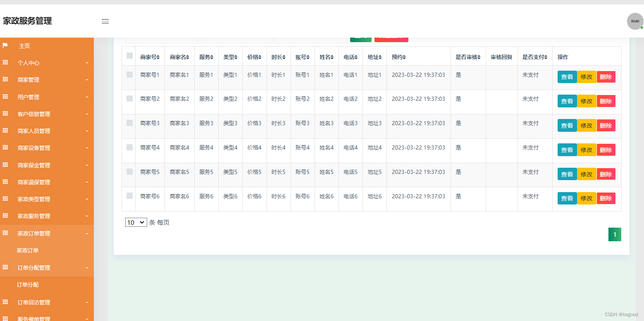
Task: Tick the select-all header checkbox
Action: (129, 55)
